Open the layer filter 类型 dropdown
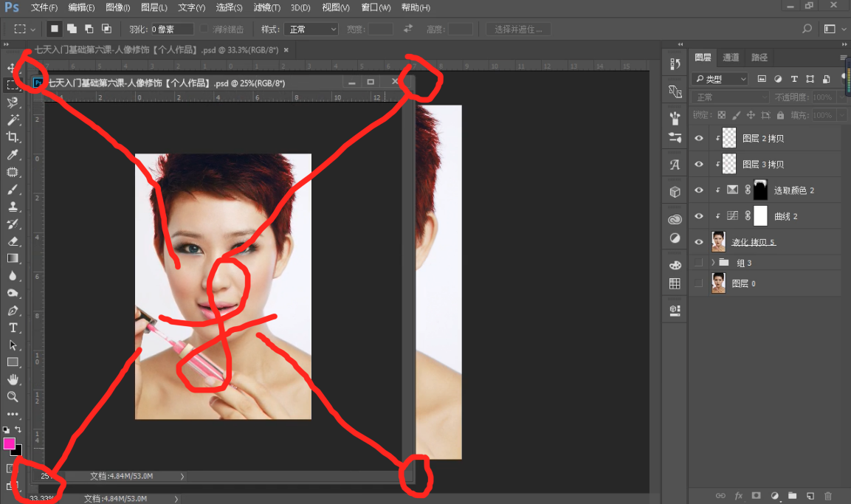The height and width of the screenshot is (504, 851). coord(720,79)
